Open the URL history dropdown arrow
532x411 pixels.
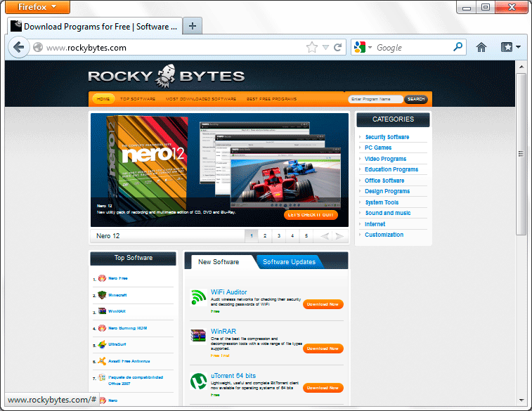click(325, 47)
